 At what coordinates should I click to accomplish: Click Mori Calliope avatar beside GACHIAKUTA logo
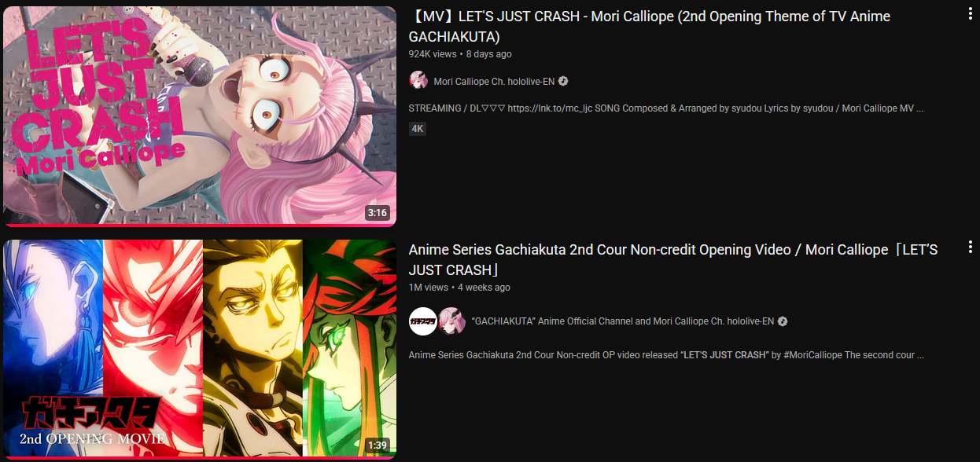pyautogui.click(x=451, y=321)
